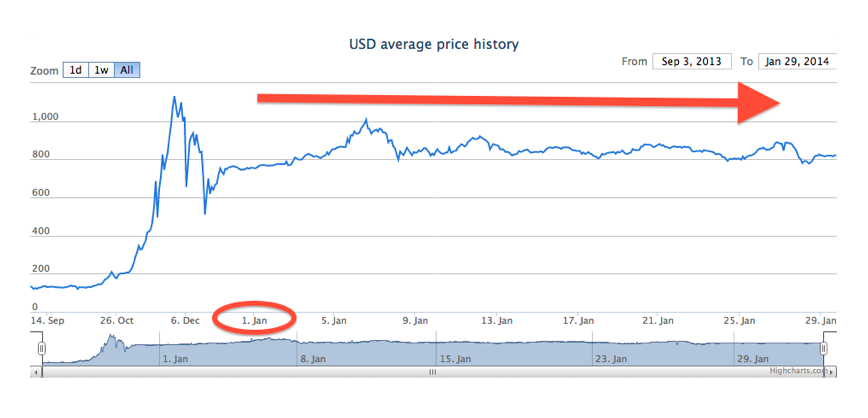Click the From date field
The image size is (868, 418).
point(692,61)
